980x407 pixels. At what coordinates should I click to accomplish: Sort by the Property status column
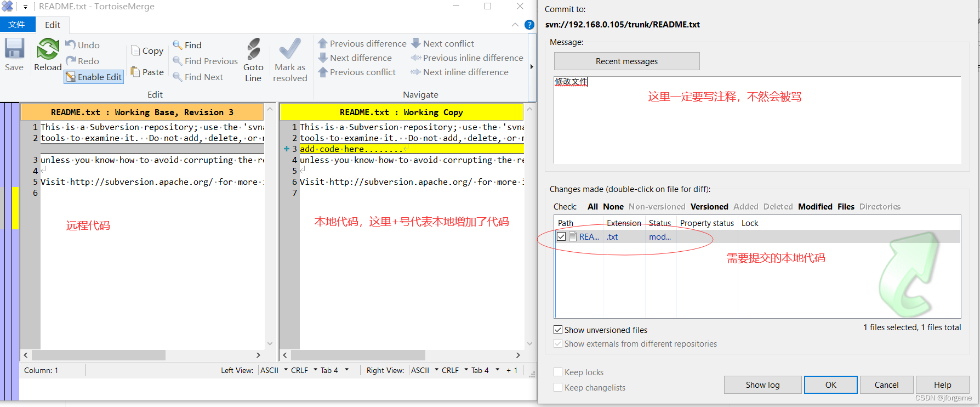click(706, 223)
